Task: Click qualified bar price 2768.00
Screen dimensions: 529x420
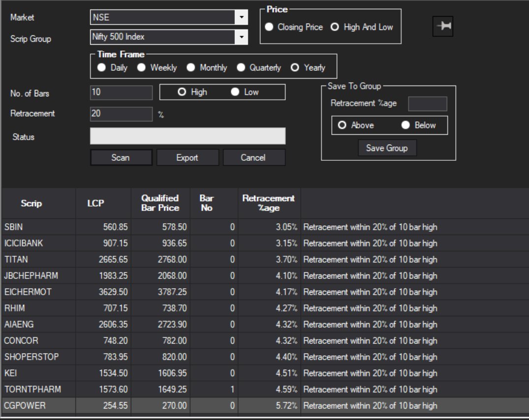Action: 172,260
